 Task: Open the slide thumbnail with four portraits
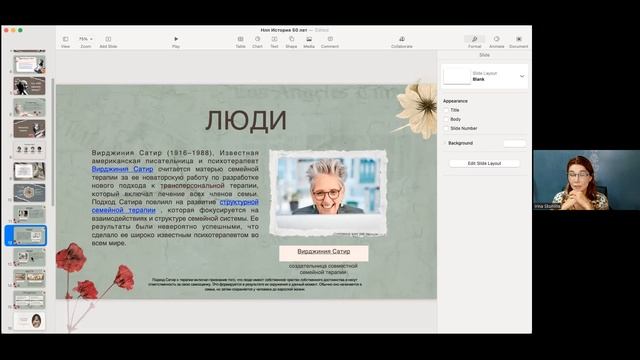click(x=29, y=150)
